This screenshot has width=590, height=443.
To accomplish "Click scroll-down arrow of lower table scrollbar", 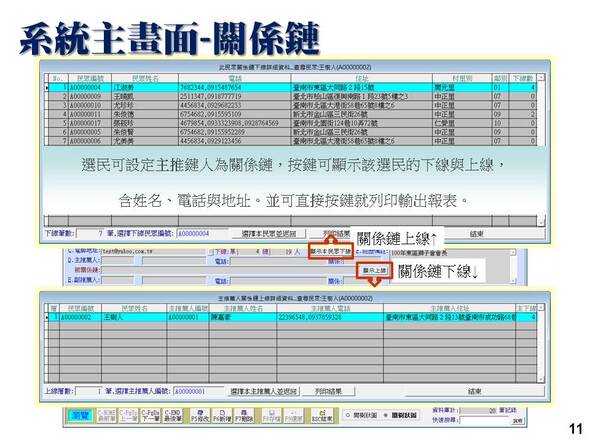I will [x=541, y=379].
